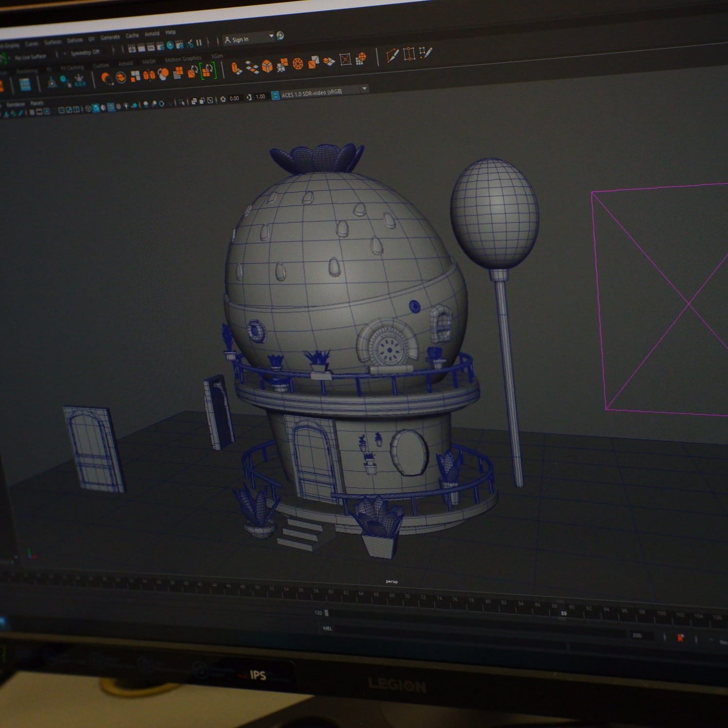Toggle color management blue icon
This screenshot has height=728, width=728.
[x=275, y=96]
